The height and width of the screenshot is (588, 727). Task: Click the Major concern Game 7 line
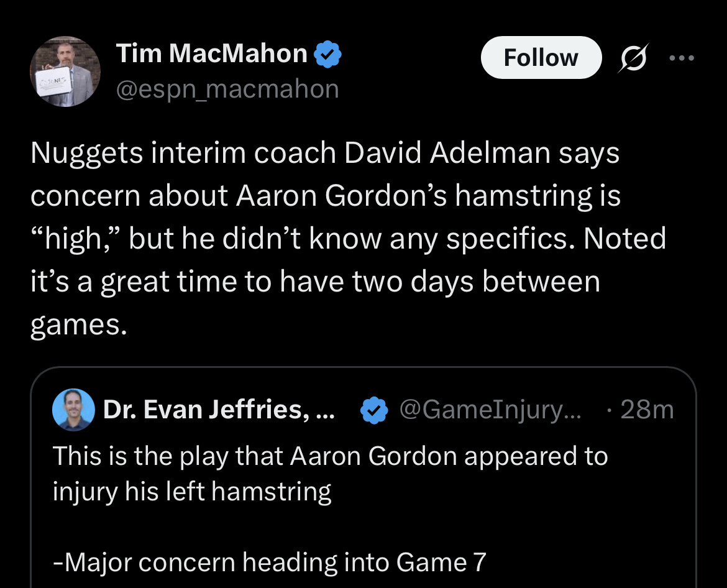click(270, 563)
